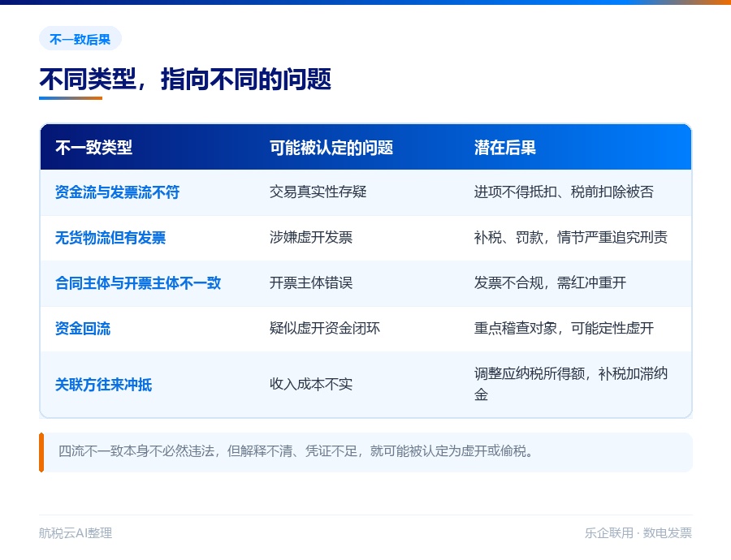Click the 开票主体错误 cell
The width and height of the screenshot is (731, 560).
[311, 282]
